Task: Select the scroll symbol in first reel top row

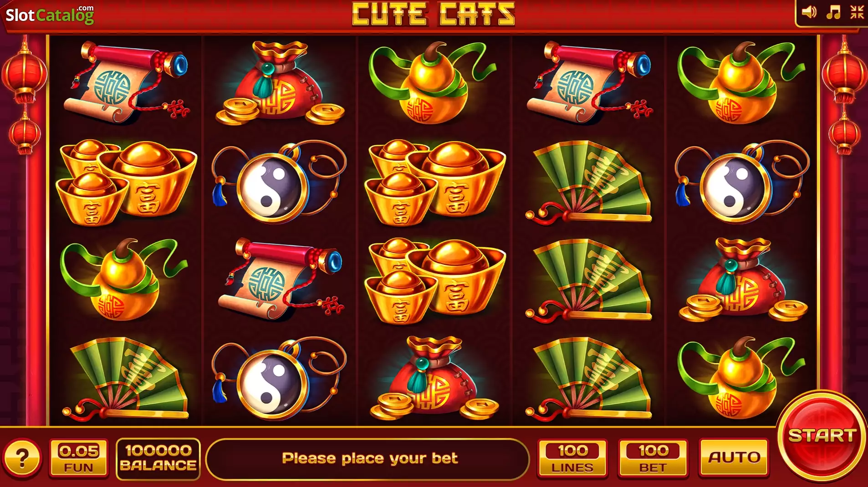Action: [127, 83]
